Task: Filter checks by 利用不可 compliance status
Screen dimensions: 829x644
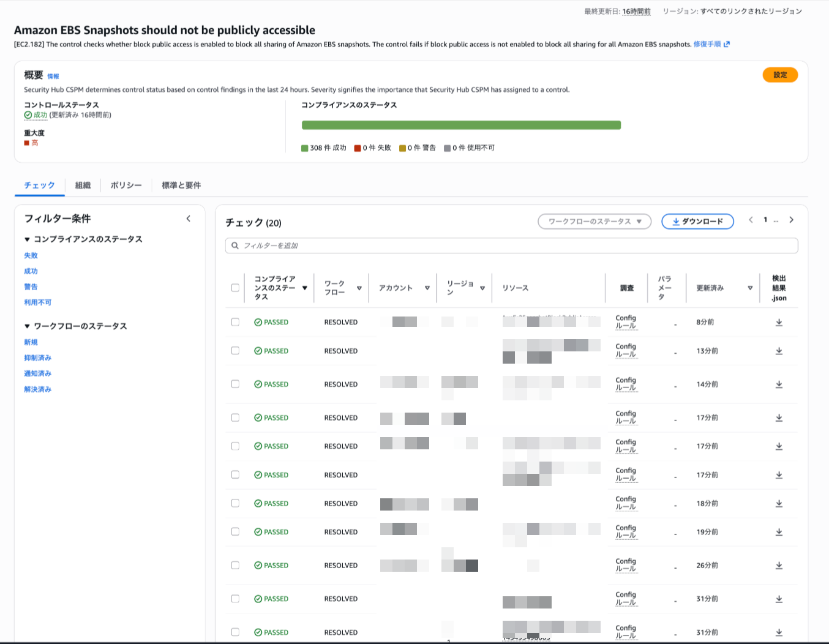Action: (x=37, y=302)
